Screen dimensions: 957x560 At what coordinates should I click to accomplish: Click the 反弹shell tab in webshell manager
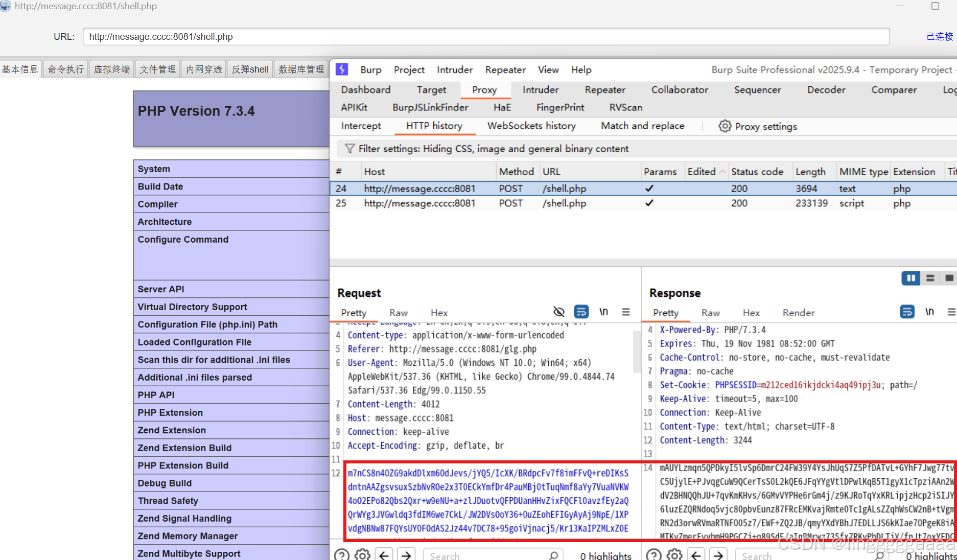(x=250, y=69)
